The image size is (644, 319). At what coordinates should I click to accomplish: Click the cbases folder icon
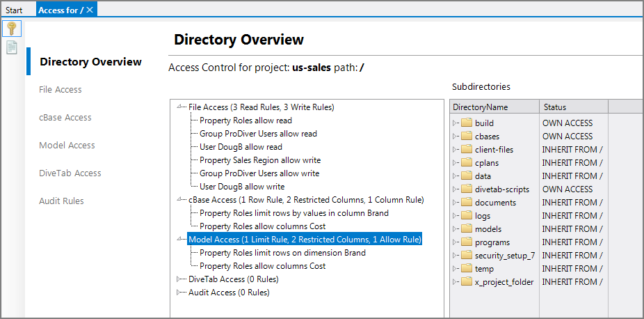coord(466,136)
